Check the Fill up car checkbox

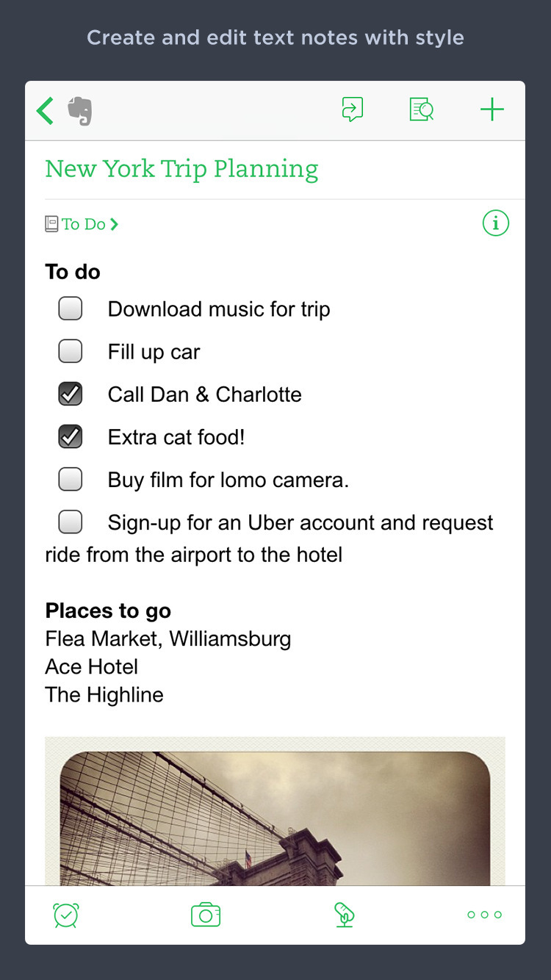point(71,351)
